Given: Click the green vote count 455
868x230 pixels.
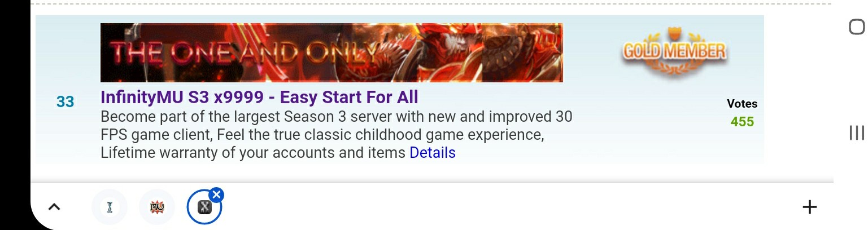Looking at the screenshot, I should point(742,121).
